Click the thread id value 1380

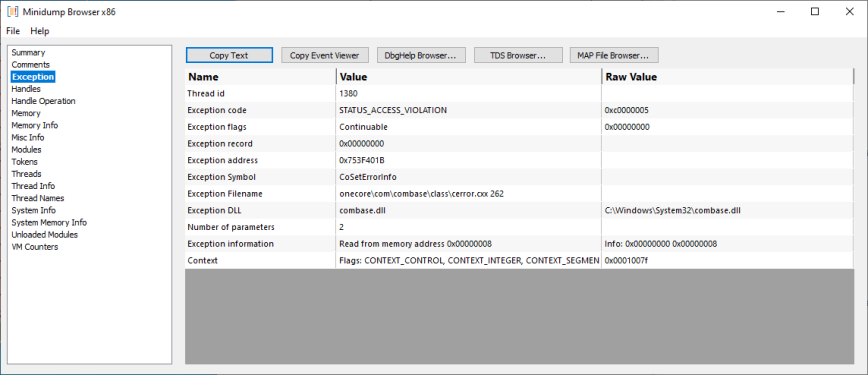[349, 94]
